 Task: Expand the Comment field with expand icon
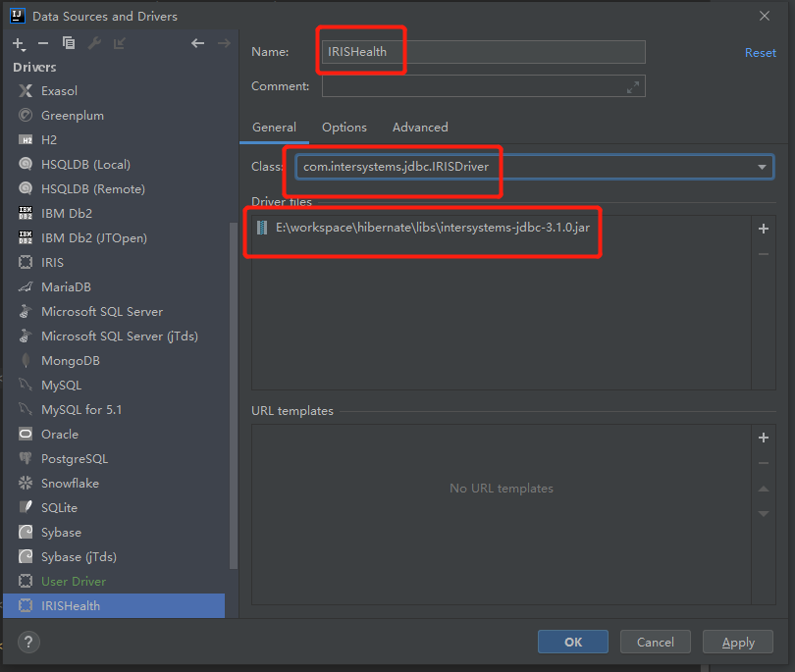(x=633, y=86)
